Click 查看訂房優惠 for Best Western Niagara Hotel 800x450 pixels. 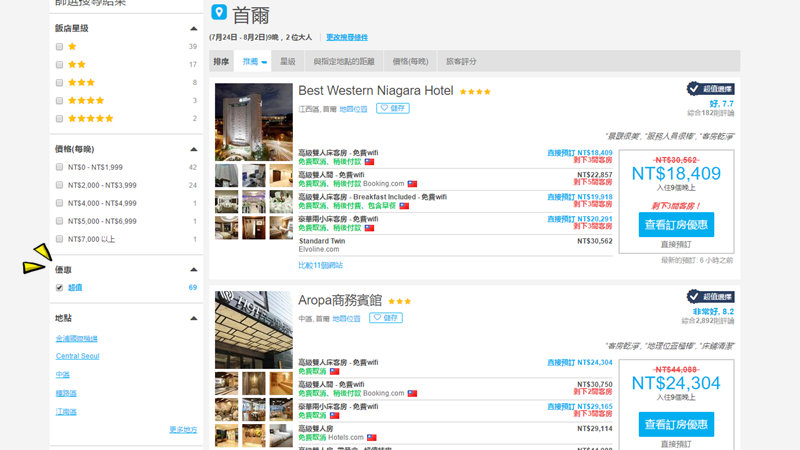pos(676,224)
